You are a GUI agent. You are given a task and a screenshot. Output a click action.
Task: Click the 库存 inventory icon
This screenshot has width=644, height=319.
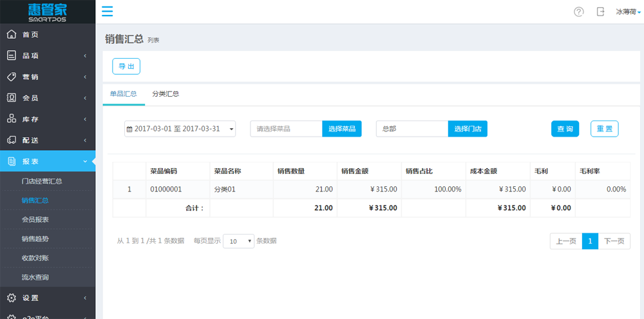point(12,119)
